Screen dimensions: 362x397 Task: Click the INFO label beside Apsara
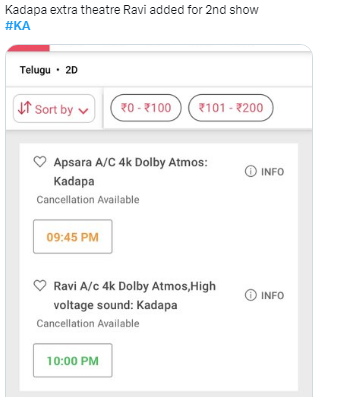272,172
